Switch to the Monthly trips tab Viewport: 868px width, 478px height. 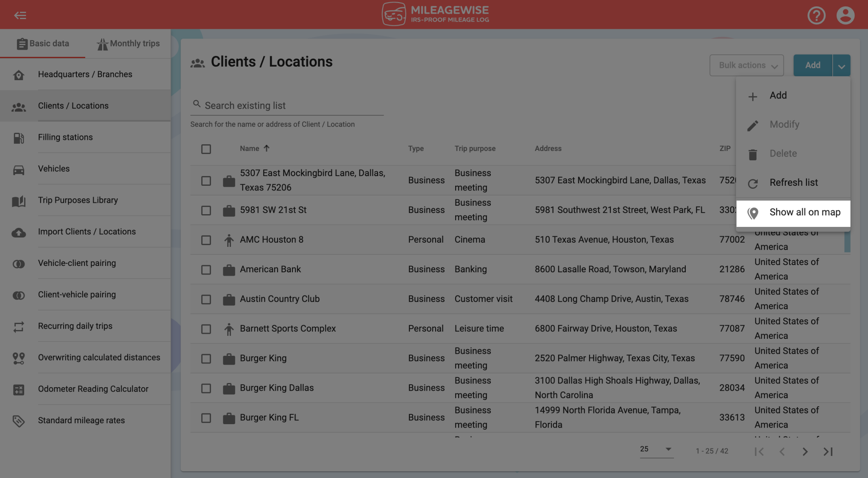click(128, 43)
